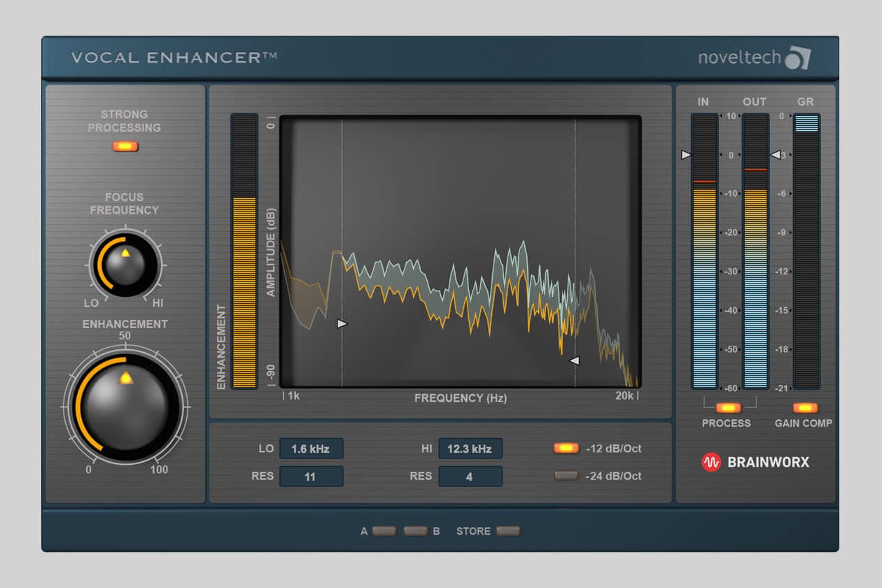Viewport: 882px width, 588px height.
Task: Click the -21 mark on the GR scale
Action: pyautogui.click(x=783, y=388)
